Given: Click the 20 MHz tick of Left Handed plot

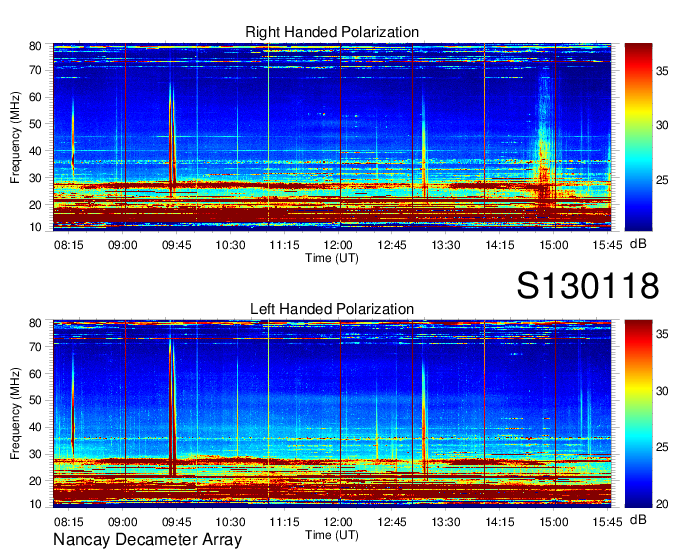Looking at the screenshot, I should pyautogui.click(x=35, y=481).
